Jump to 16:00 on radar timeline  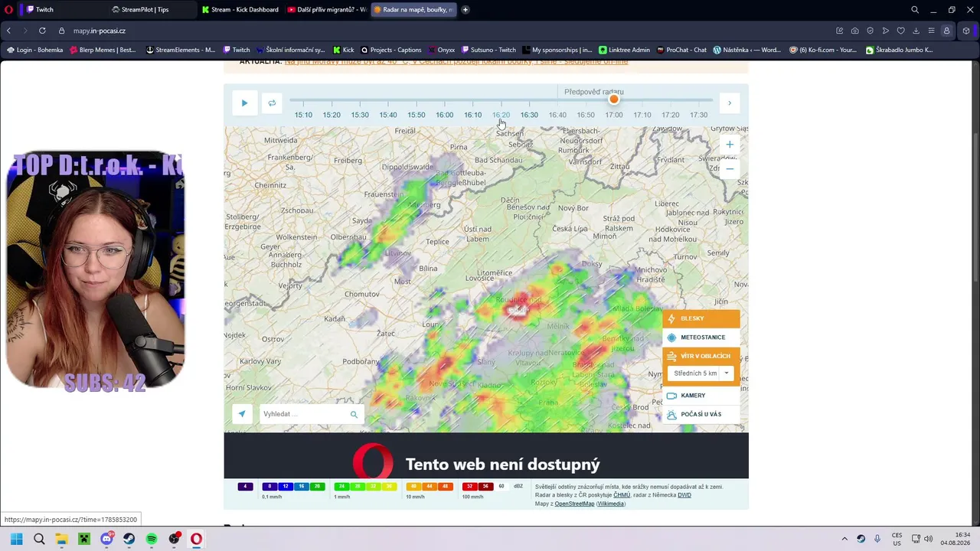(x=445, y=115)
